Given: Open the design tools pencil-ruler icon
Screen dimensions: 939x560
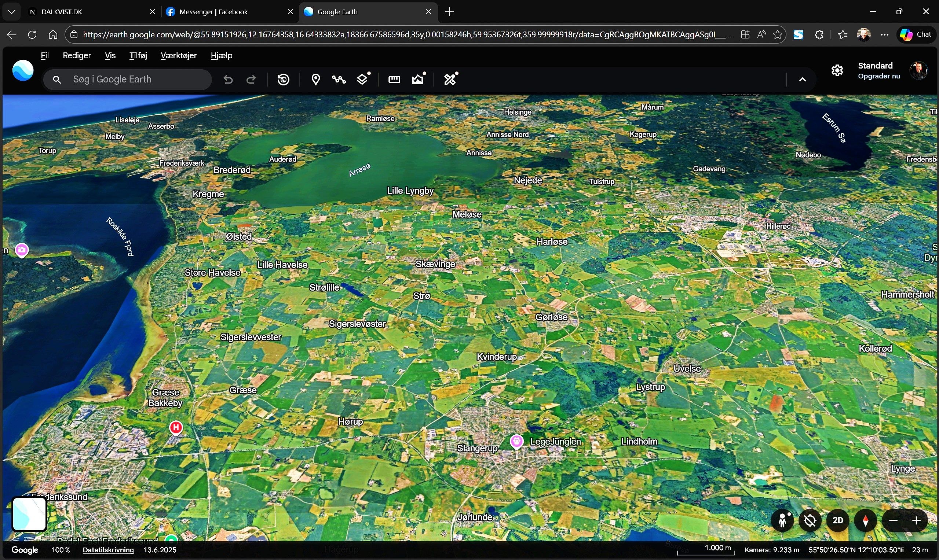Looking at the screenshot, I should coord(450,79).
